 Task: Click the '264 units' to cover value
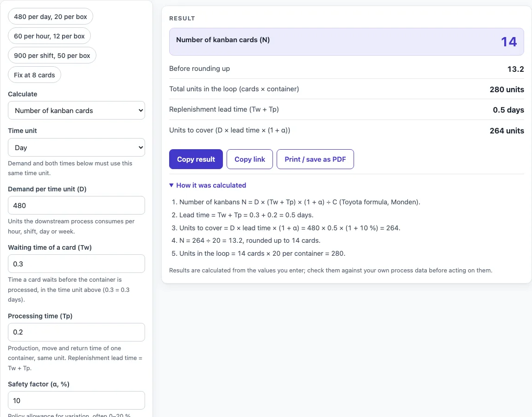(x=507, y=131)
